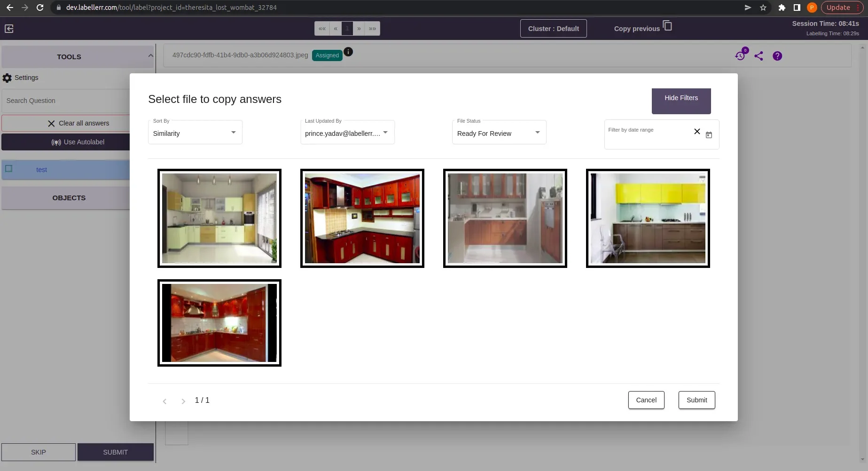This screenshot has width=868, height=471.
Task: Select the brown kitchen with glass cabinets thumbnail
Action: point(505,218)
